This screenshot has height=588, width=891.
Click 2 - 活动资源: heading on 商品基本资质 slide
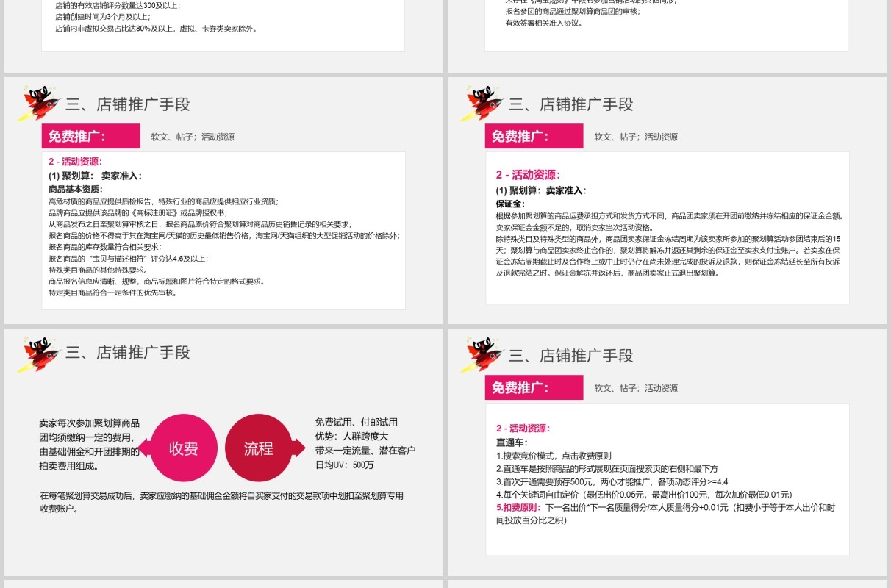[x=76, y=162]
